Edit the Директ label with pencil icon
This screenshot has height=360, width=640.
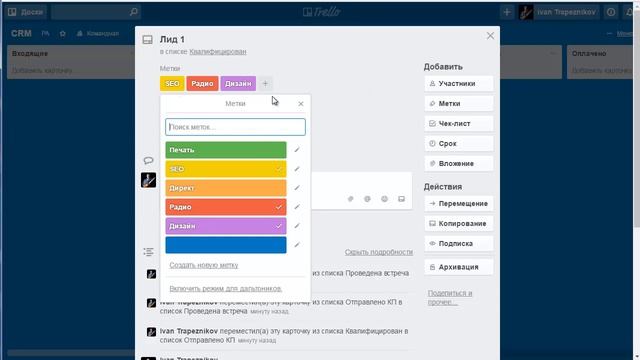tap(297, 188)
